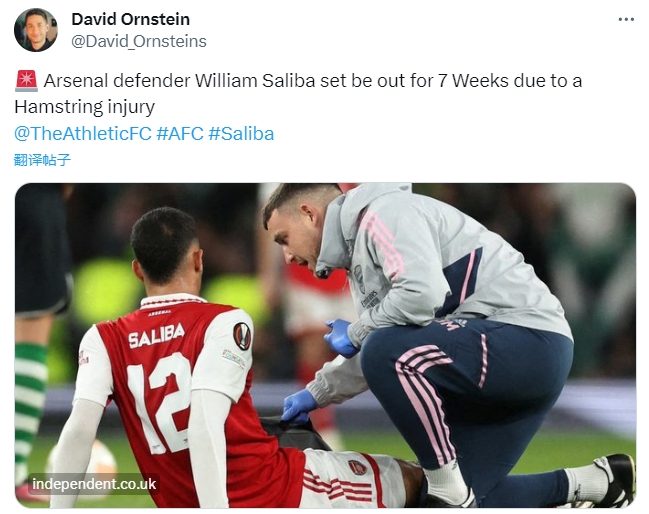Click the translate post link

click(42, 160)
